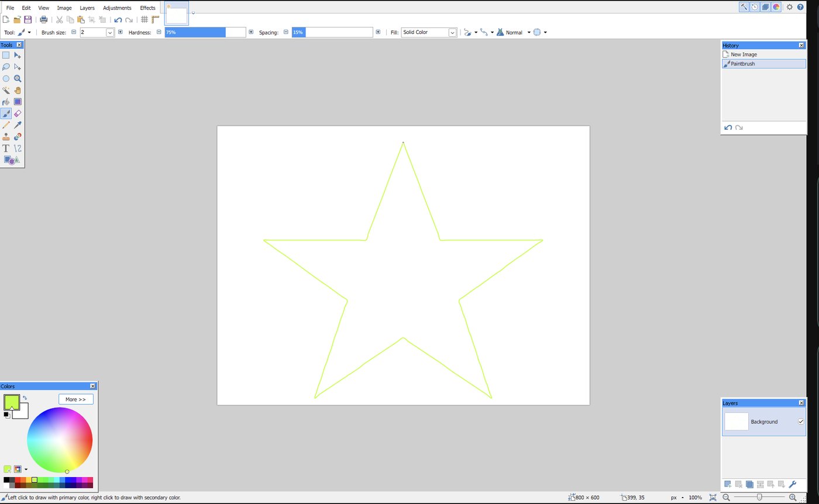Click the Hardness 75% slider bar

[205, 32]
